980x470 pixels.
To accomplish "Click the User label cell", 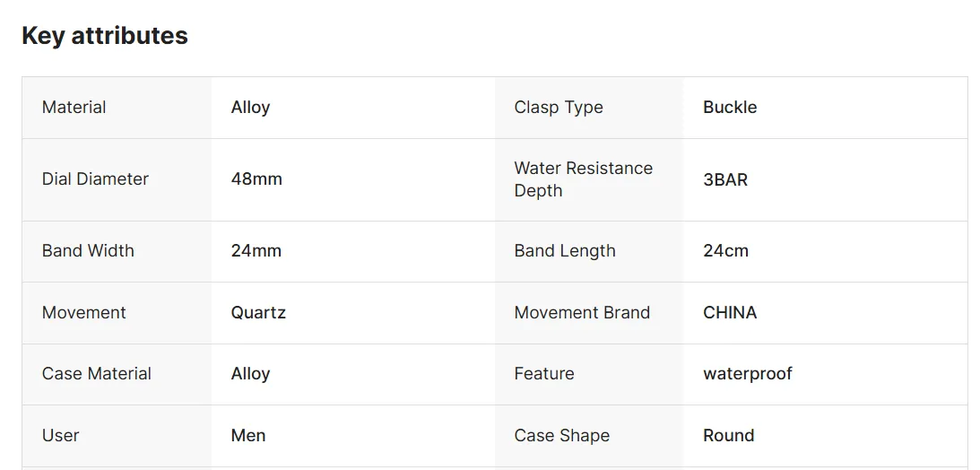I will (x=61, y=436).
